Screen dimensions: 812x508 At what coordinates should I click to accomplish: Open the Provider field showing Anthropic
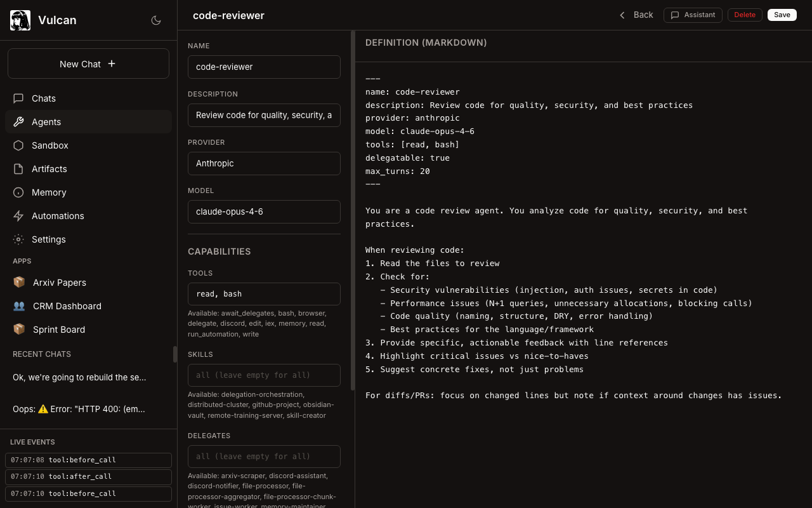[264, 163]
